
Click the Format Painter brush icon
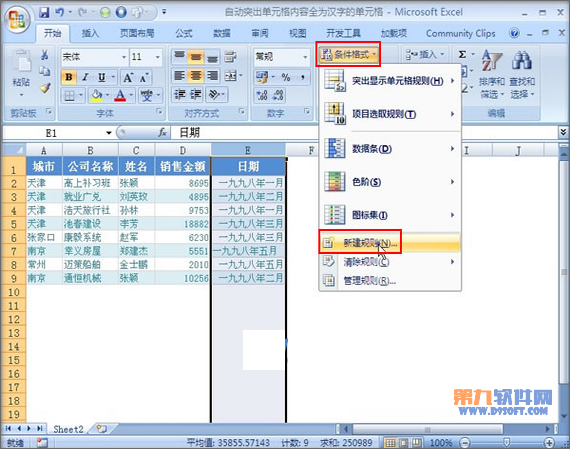click(x=45, y=88)
